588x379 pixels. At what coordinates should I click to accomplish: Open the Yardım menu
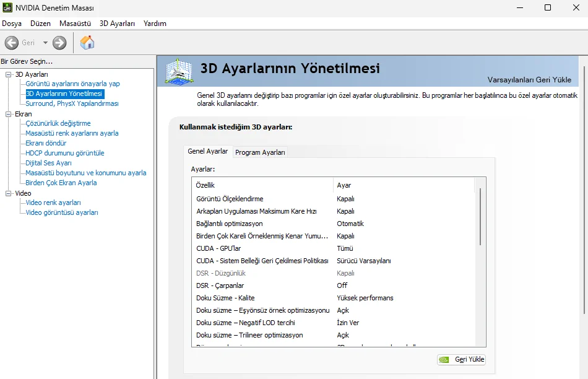155,24
